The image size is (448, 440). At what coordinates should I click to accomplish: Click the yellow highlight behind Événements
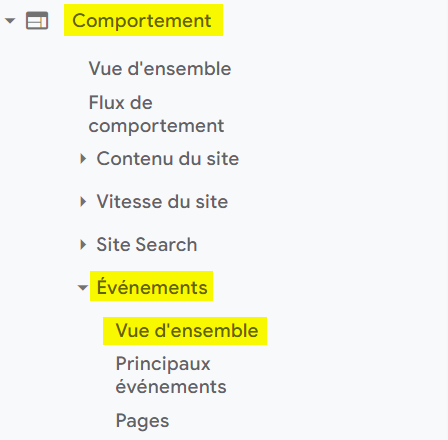click(151, 286)
